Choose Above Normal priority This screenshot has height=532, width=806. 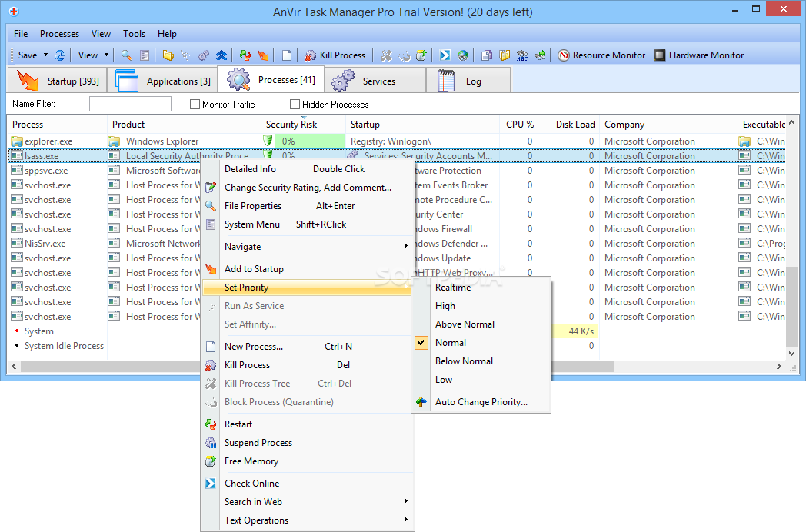(481, 324)
